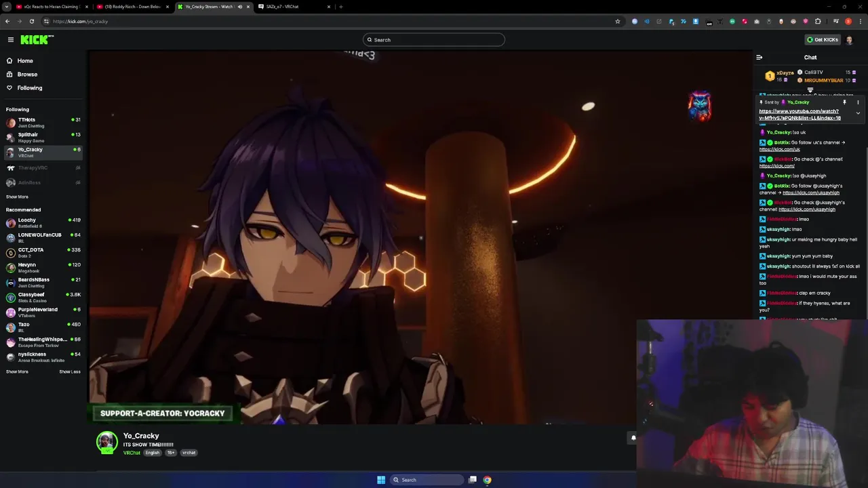Click xDayze on the gift leaderboard

point(785,73)
